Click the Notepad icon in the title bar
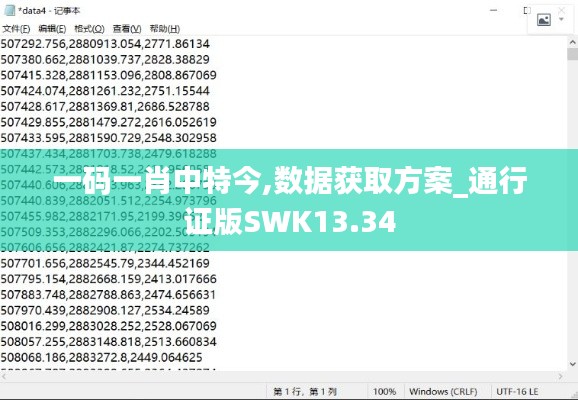The height and width of the screenshot is (400, 578). (9, 11)
